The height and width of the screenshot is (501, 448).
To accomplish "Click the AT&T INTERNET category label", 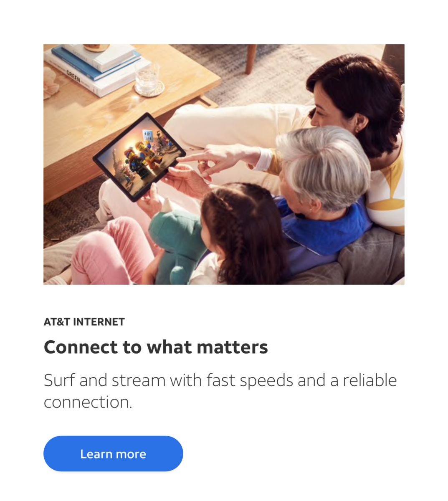I will (x=84, y=322).
